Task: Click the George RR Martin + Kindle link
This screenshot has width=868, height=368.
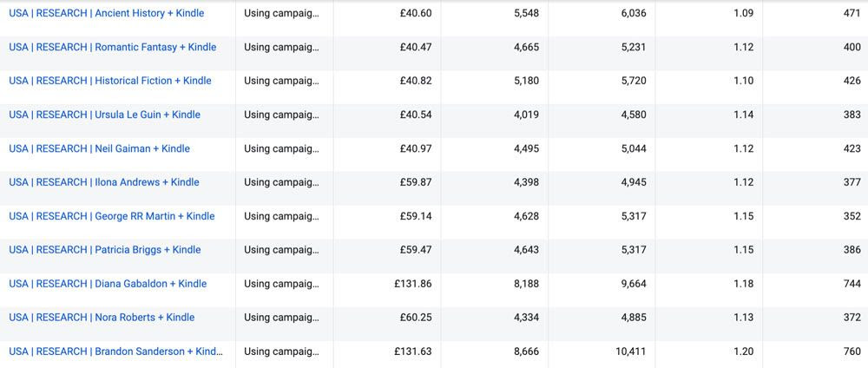Action: click(111, 216)
